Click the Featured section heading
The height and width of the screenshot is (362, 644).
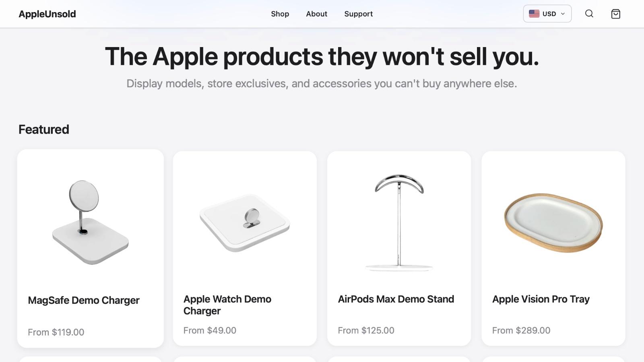click(43, 129)
